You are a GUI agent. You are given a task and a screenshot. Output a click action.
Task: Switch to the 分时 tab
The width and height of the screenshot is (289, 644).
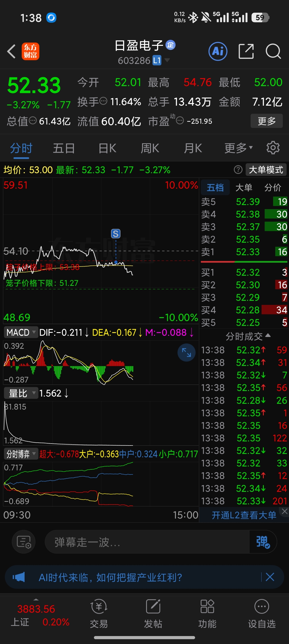21,148
